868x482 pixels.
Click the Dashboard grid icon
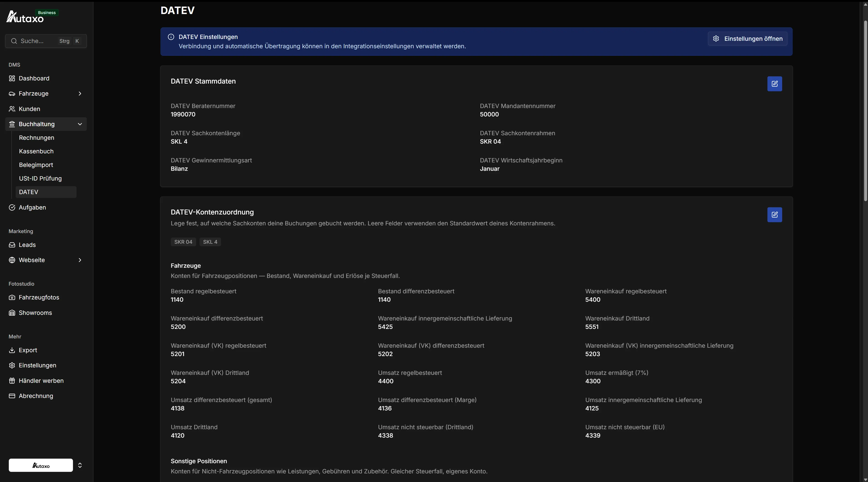(x=12, y=78)
